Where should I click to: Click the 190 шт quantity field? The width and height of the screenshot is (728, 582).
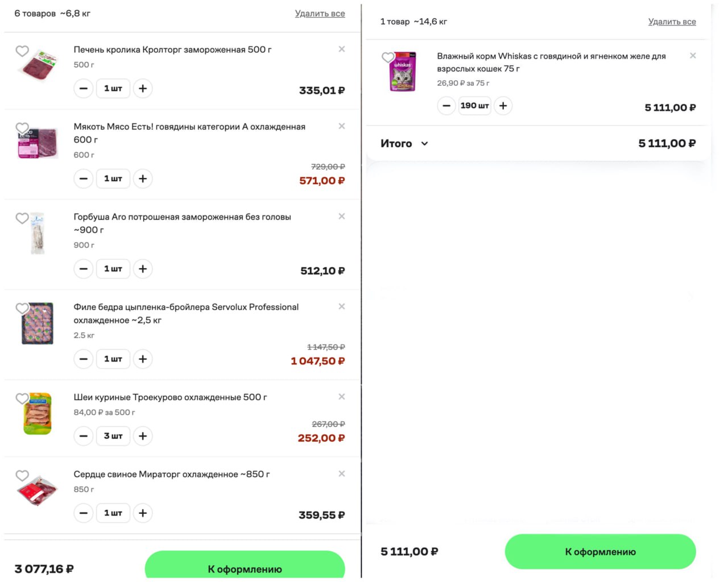point(474,106)
